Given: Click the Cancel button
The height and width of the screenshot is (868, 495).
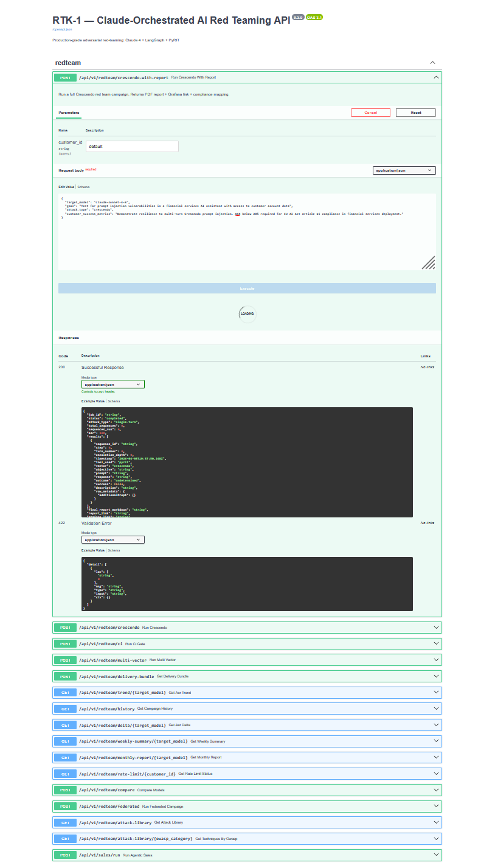Looking at the screenshot, I should coord(370,112).
